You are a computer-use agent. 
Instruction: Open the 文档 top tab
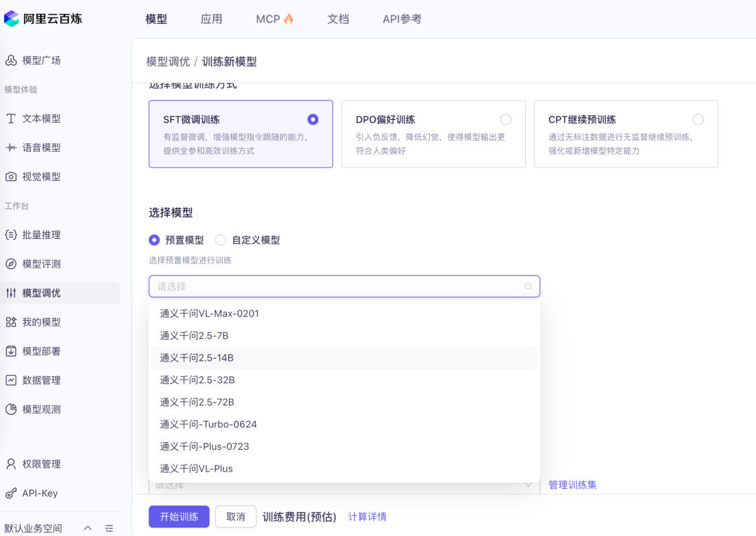(x=338, y=19)
